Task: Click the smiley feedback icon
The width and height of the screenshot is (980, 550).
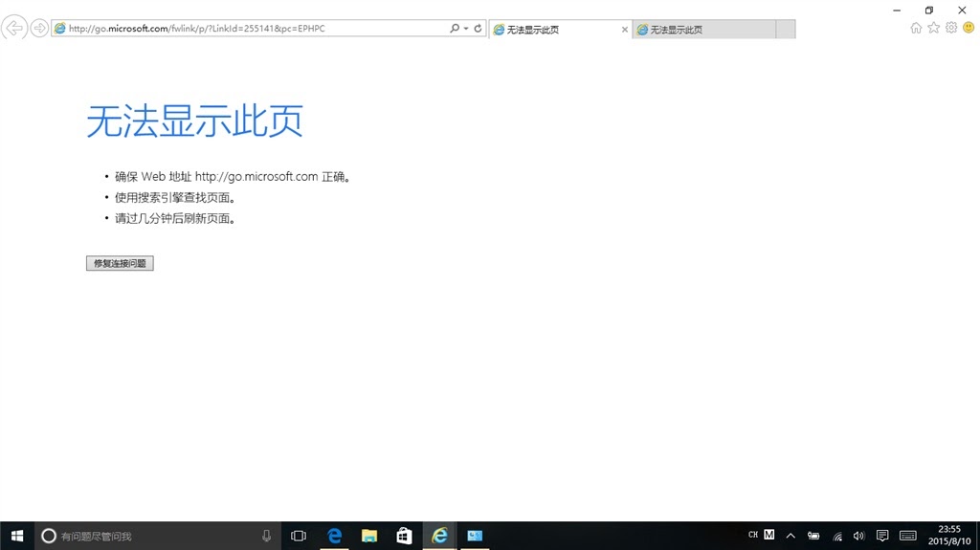Action: point(969,28)
